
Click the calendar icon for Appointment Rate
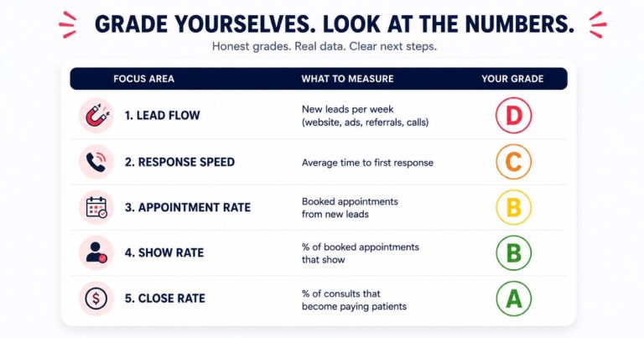(96, 207)
